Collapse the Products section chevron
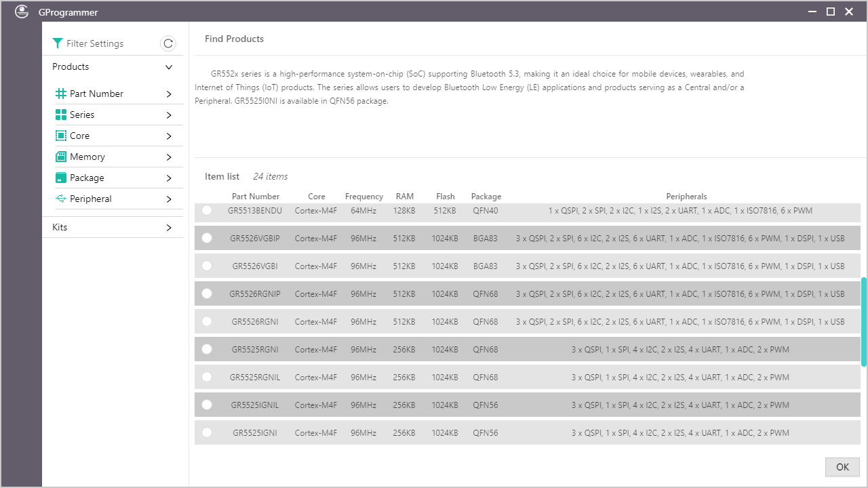The image size is (868, 488). pos(169,67)
